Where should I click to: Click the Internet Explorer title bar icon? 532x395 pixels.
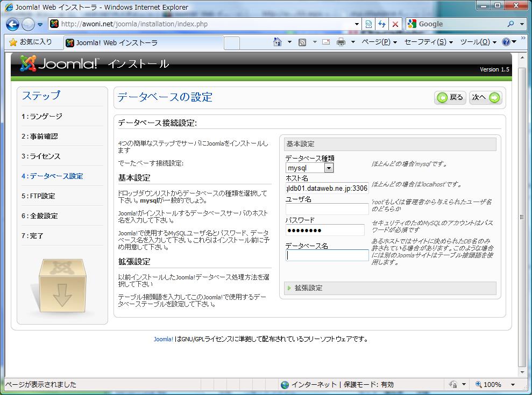click(x=9, y=7)
